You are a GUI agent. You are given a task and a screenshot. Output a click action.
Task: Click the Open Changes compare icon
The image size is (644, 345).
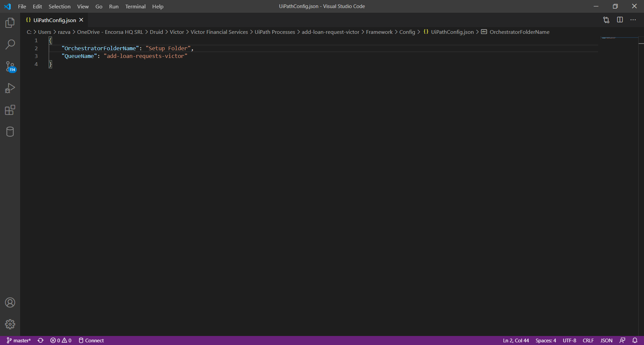[x=606, y=20]
